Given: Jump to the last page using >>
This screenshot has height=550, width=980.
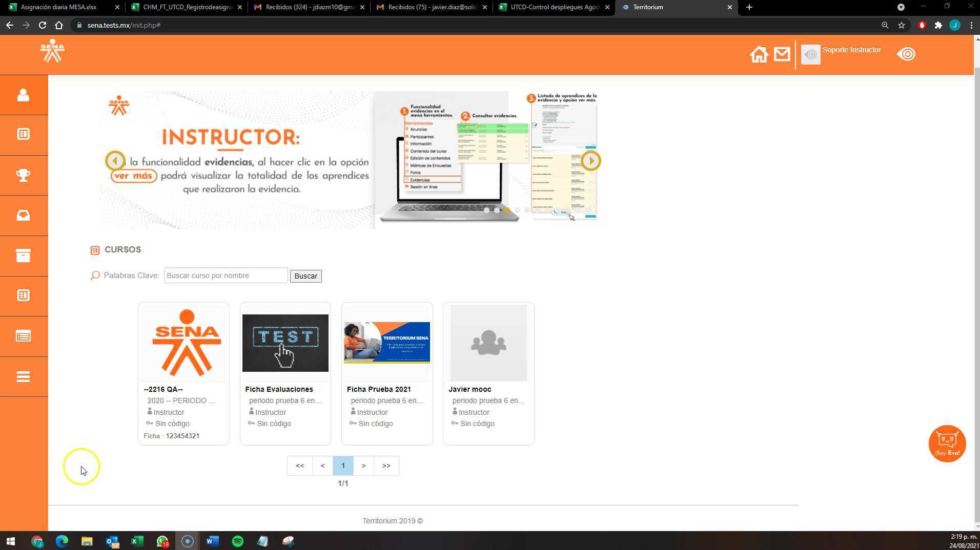Looking at the screenshot, I should (386, 466).
